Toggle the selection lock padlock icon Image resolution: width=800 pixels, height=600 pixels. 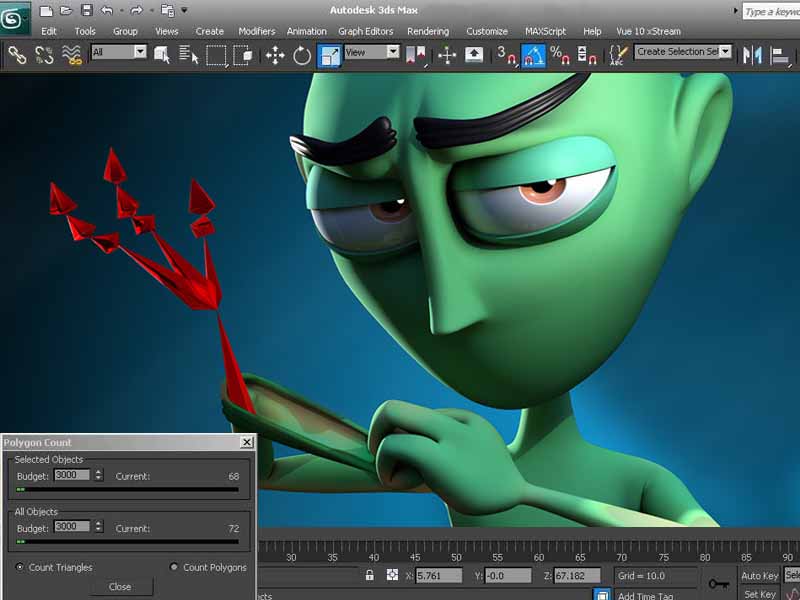(370, 576)
